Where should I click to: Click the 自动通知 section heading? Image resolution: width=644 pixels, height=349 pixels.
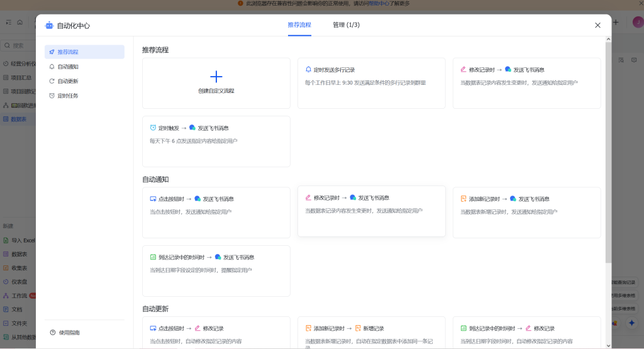(156, 179)
